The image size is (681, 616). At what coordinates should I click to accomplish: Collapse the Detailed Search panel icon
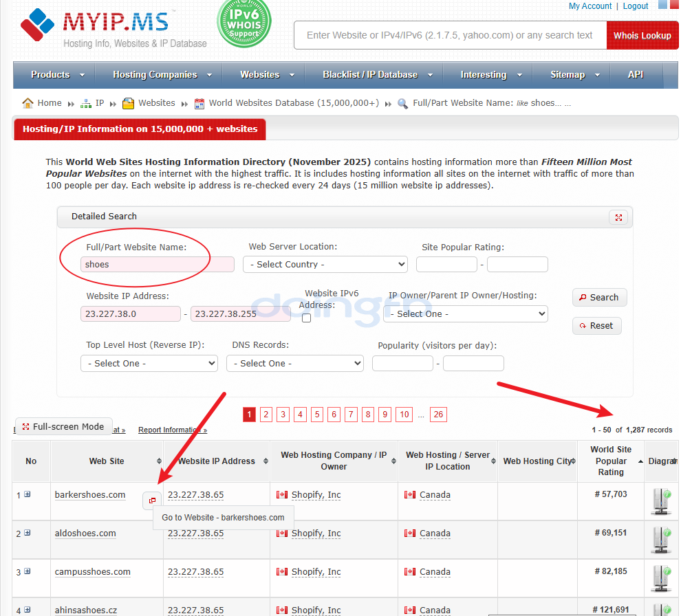(618, 217)
